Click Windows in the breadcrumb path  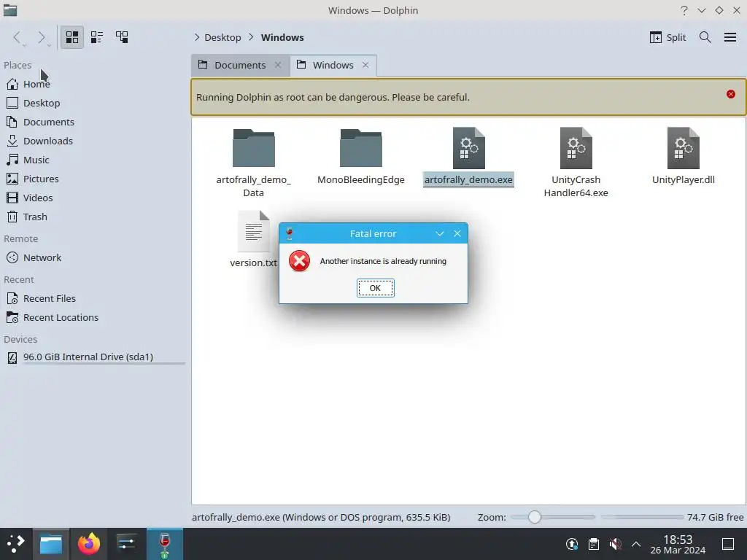282,38
